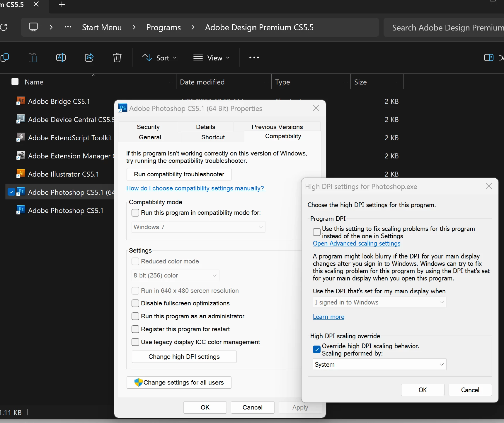Expand chevron after This PC icon
This screenshot has width=504, height=423.
point(51,27)
